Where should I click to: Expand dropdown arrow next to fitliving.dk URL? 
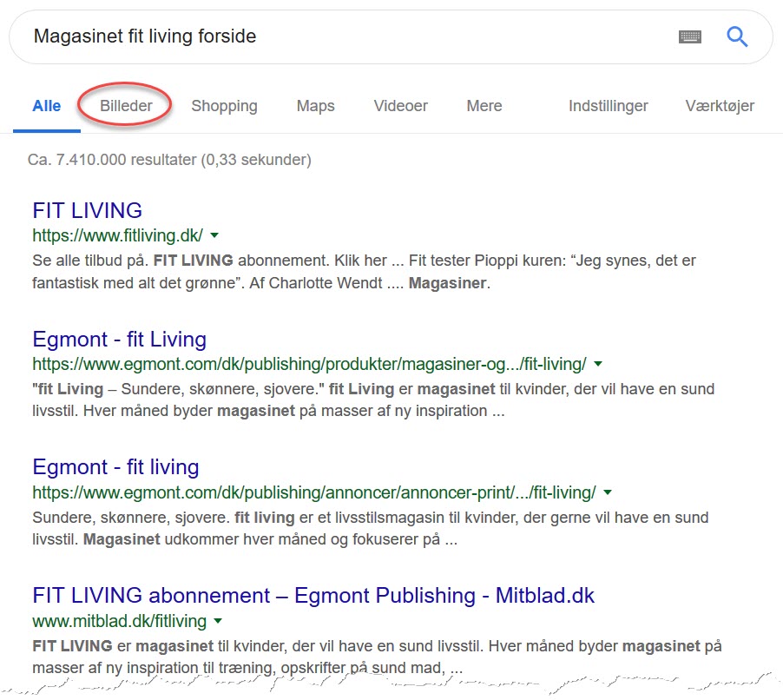pos(214,235)
